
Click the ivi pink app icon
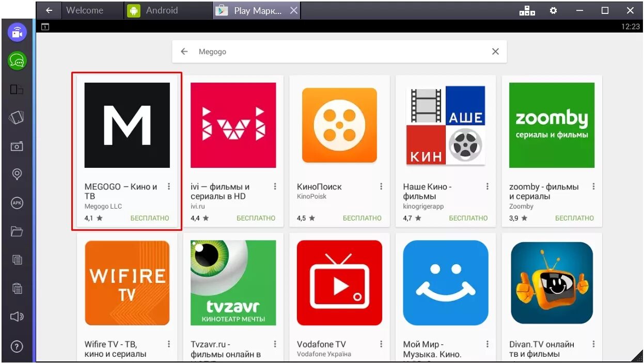point(233,125)
